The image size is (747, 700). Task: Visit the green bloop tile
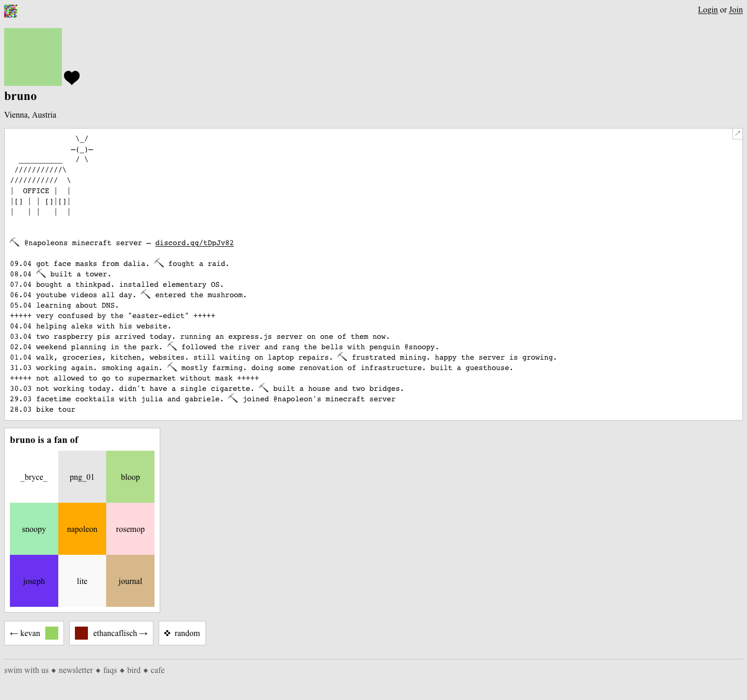(x=130, y=477)
